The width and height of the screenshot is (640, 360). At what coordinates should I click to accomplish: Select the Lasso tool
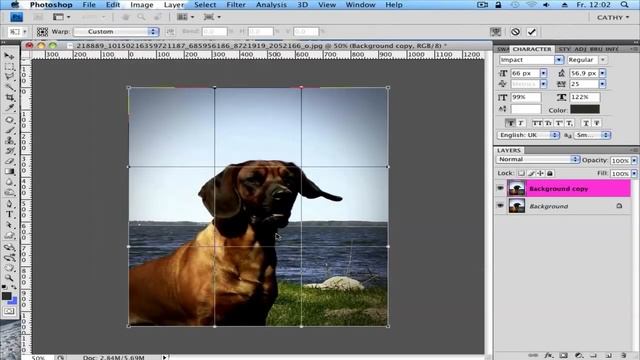9,77
